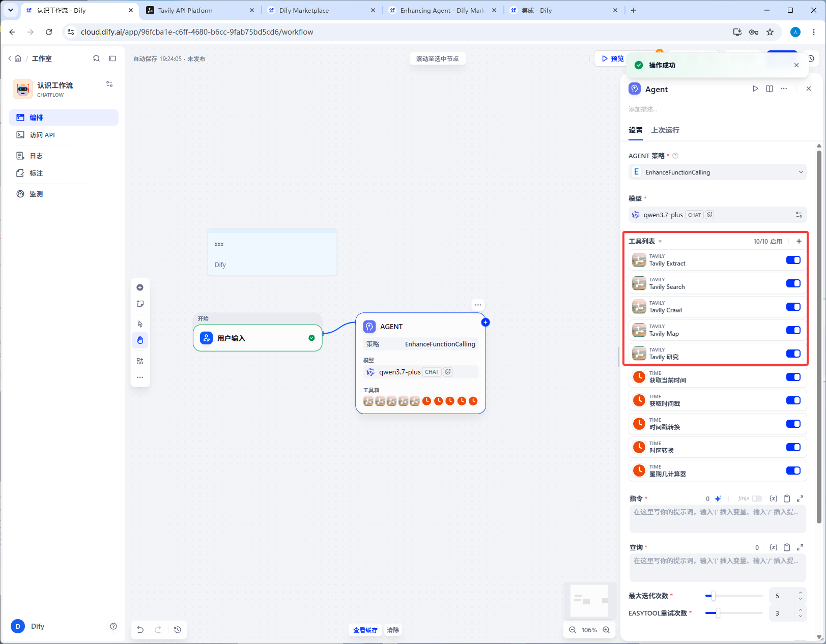The image size is (826, 644).
Task: Add a tool with the plus icon
Action: coord(799,241)
